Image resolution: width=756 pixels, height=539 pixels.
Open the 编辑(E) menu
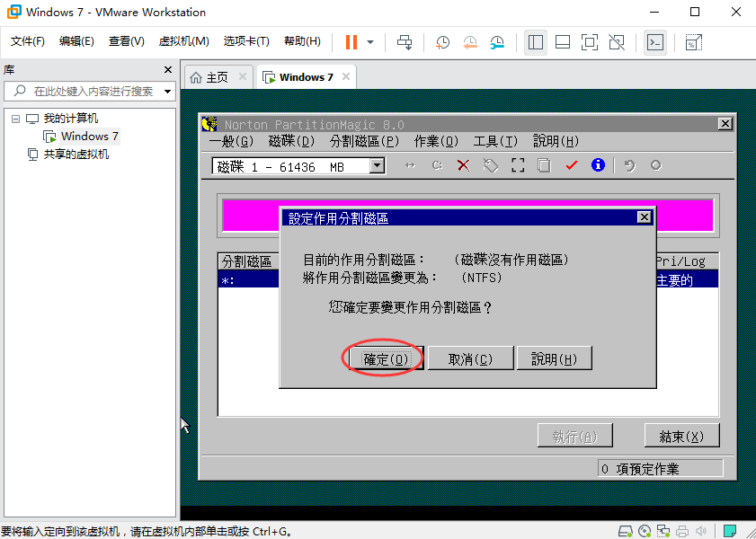(76, 41)
